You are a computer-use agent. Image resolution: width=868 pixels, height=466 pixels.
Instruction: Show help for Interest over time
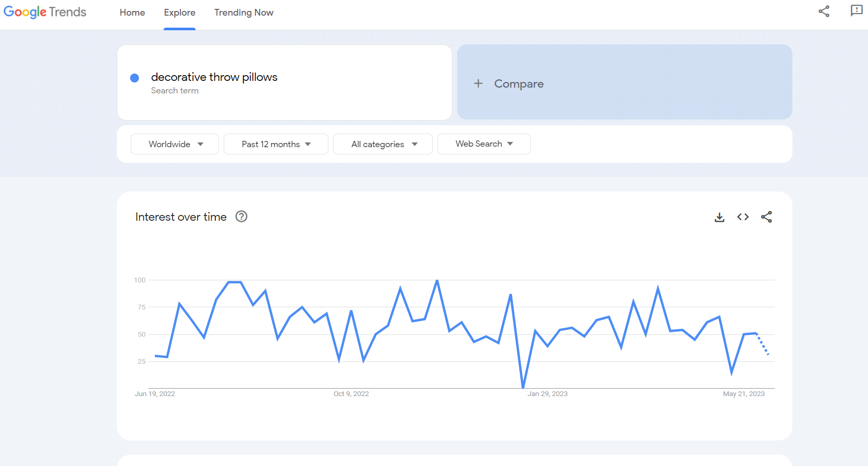click(241, 217)
